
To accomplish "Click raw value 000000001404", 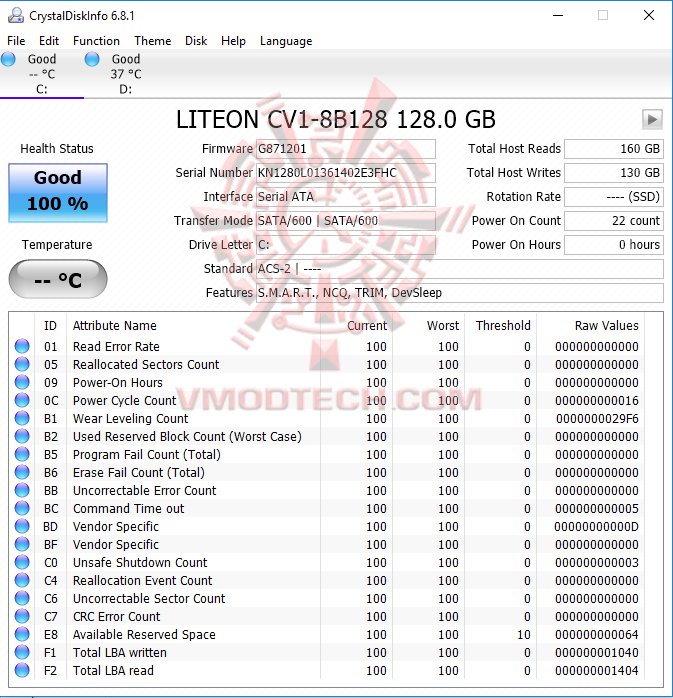I will pyautogui.click(x=597, y=670).
